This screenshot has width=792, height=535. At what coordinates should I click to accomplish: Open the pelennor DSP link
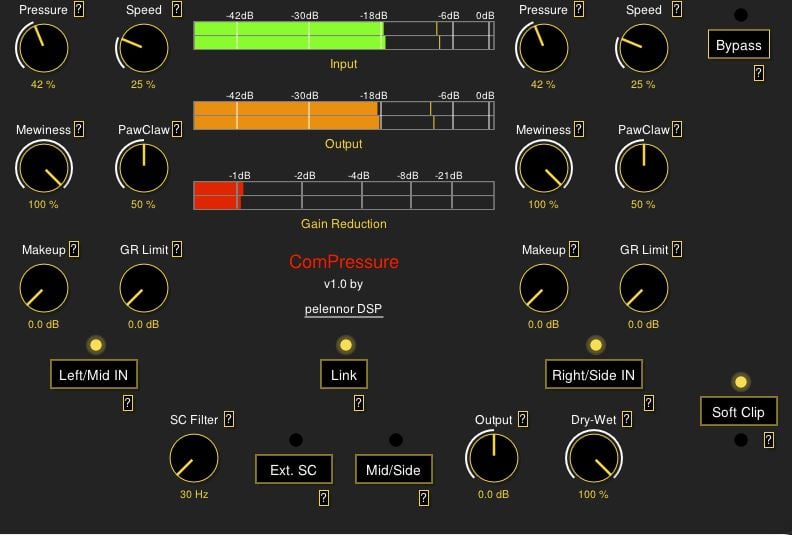click(343, 309)
